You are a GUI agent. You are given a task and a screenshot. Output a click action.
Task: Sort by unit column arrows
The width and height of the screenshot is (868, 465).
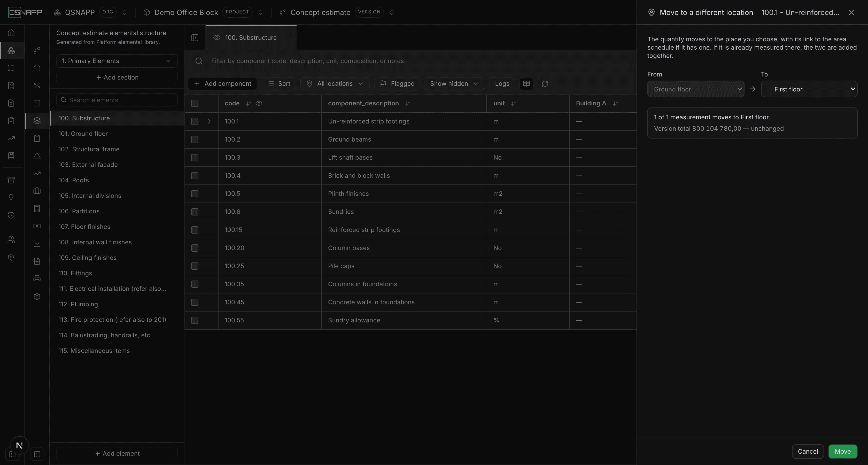point(514,103)
